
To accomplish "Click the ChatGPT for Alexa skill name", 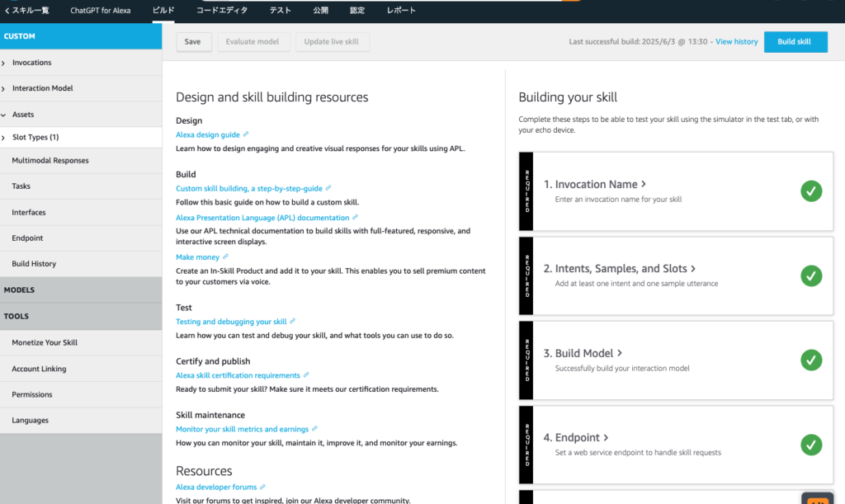I will click(100, 10).
